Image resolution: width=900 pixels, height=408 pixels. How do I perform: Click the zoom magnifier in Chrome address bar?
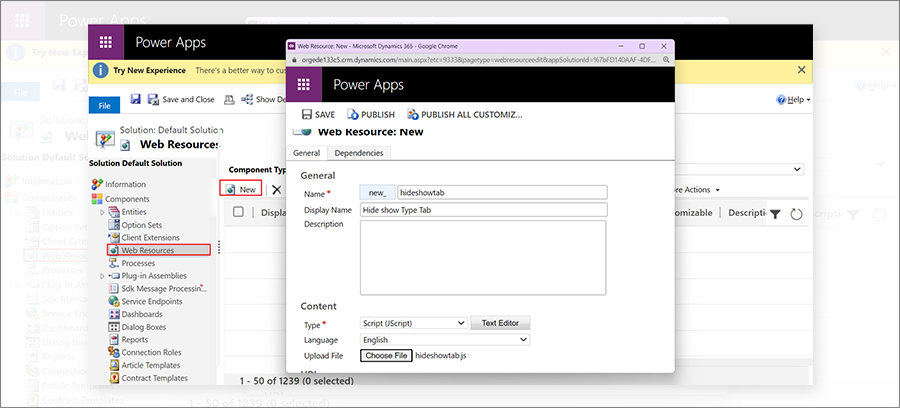pyautogui.click(x=666, y=60)
